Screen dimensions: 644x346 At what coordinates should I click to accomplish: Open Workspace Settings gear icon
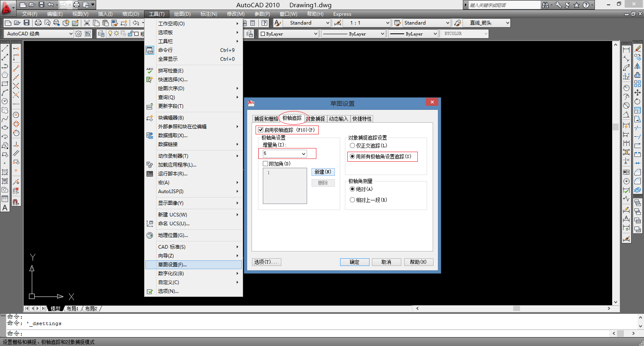click(x=78, y=34)
